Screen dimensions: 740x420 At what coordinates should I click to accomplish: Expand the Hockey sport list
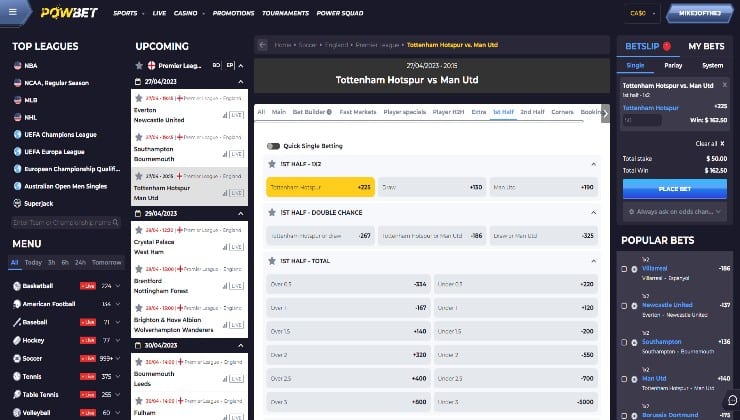click(x=118, y=340)
